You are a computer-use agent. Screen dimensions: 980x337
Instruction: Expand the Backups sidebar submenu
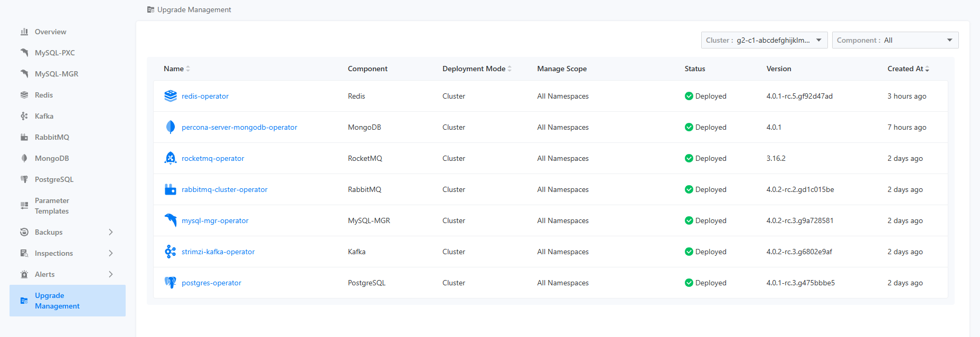[x=110, y=232]
